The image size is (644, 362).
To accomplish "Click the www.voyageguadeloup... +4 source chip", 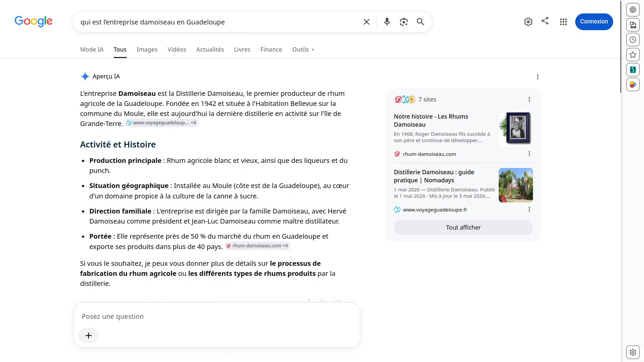I will (x=162, y=123).
